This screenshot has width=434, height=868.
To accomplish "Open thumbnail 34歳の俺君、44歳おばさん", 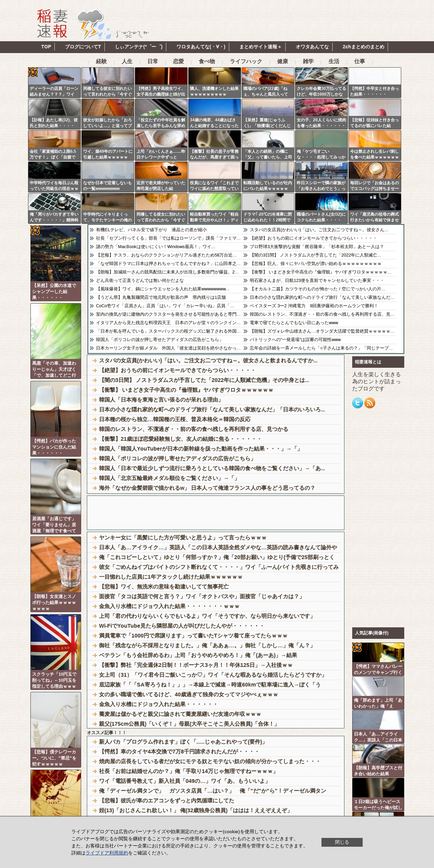I will 215,114.
